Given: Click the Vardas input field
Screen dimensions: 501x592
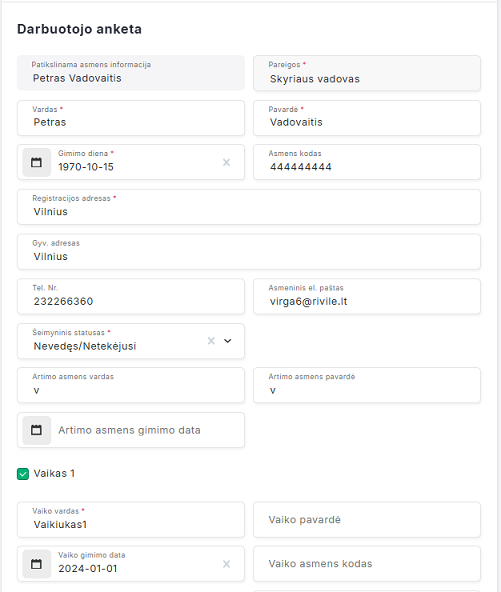Looking at the screenshot, I should (x=131, y=118).
